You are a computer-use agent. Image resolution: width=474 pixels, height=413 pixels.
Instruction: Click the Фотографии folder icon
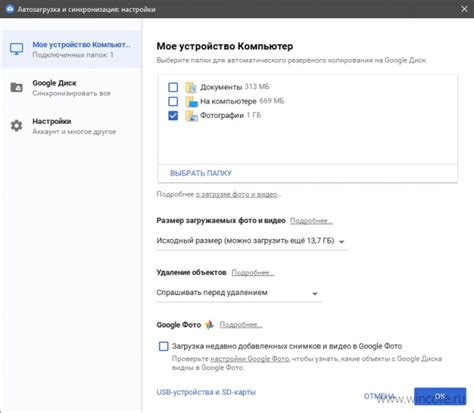191,116
